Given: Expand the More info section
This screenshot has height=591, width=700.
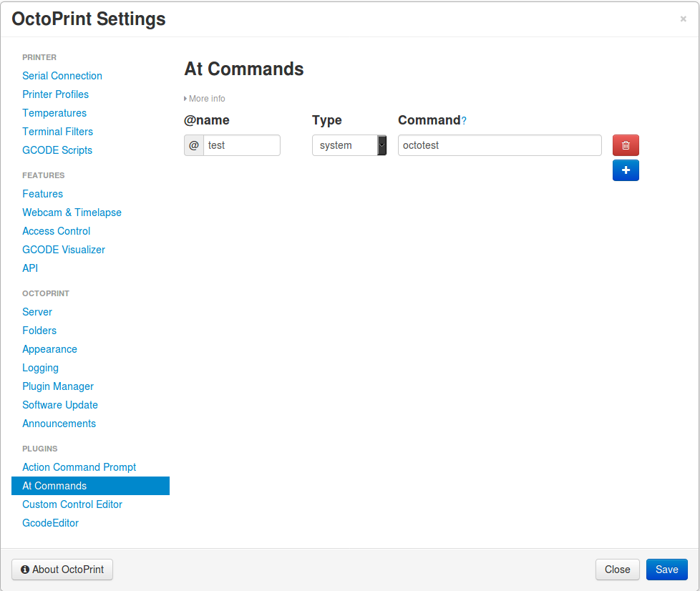Looking at the screenshot, I should 205,98.
